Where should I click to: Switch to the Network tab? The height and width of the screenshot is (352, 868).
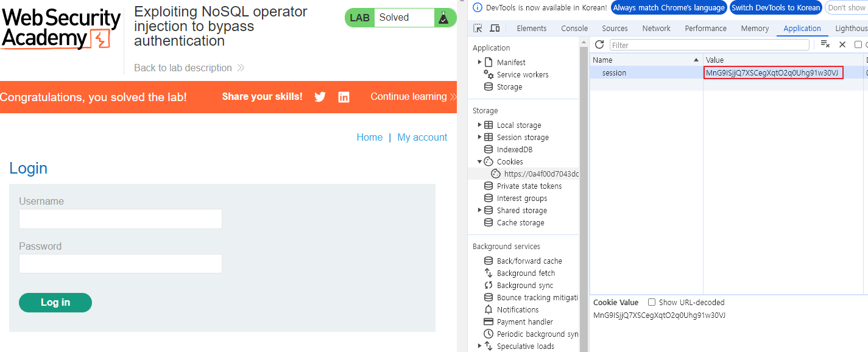(x=656, y=28)
